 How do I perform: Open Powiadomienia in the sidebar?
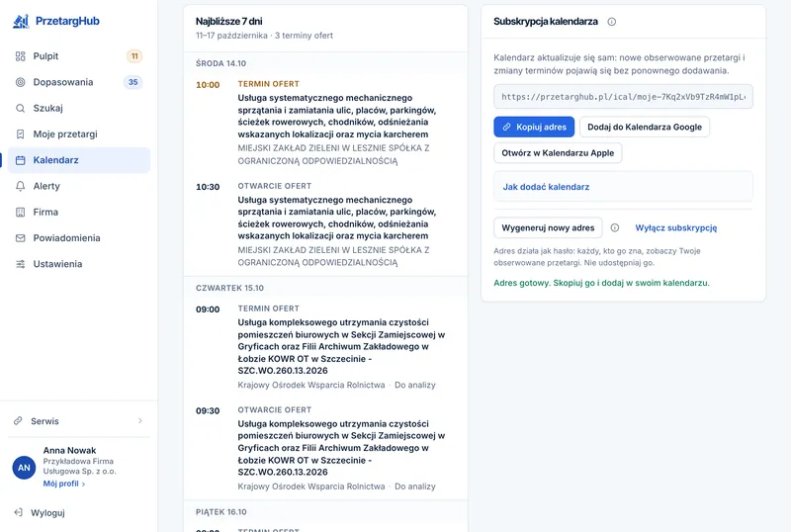click(x=79, y=238)
